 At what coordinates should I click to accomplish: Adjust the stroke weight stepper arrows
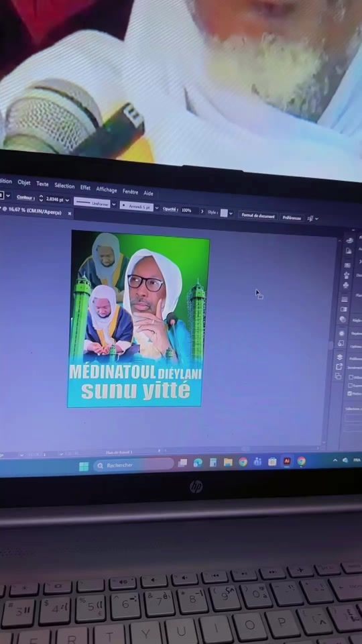[41, 199]
